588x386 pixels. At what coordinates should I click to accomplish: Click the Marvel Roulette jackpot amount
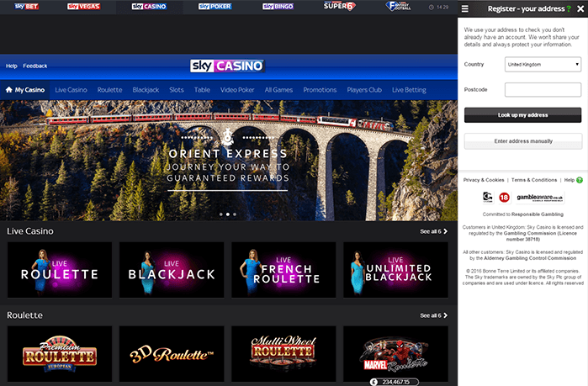tap(395, 382)
